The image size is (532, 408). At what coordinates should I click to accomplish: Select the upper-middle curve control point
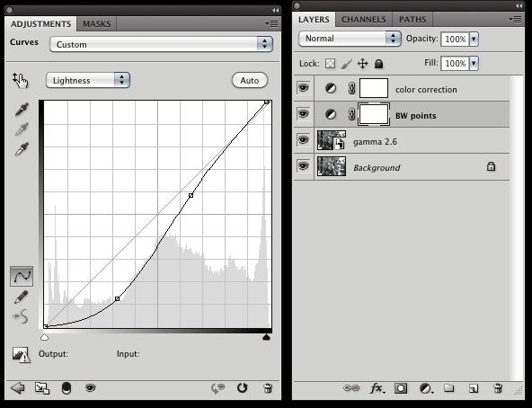point(191,196)
